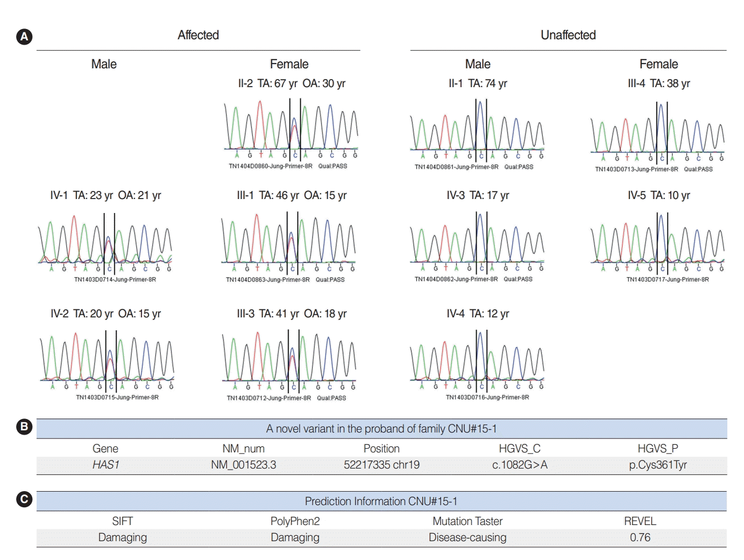Click the 'Unaffected' group heading

pyautogui.click(x=568, y=35)
